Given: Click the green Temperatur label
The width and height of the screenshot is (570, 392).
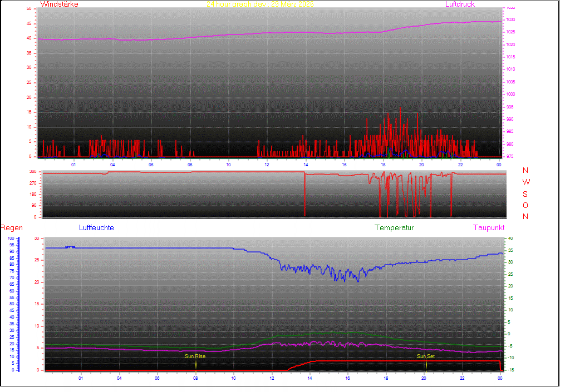Looking at the screenshot, I should pos(394,228).
